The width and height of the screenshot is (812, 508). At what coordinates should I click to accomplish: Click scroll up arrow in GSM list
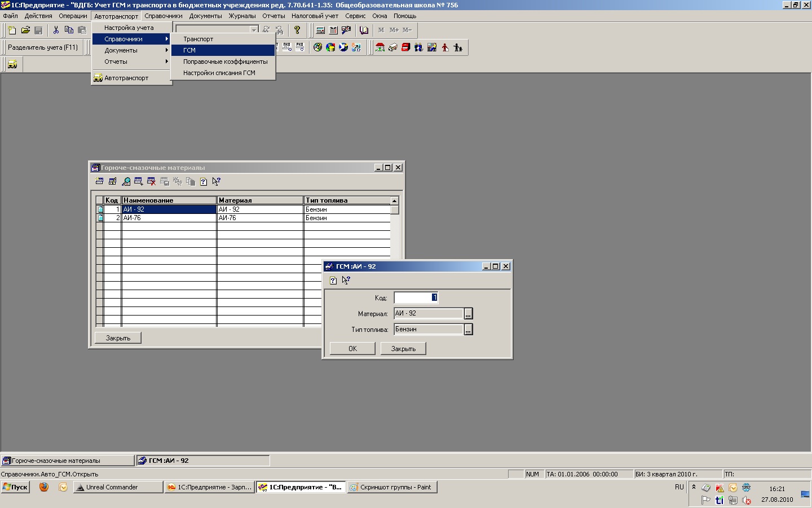pos(395,201)
